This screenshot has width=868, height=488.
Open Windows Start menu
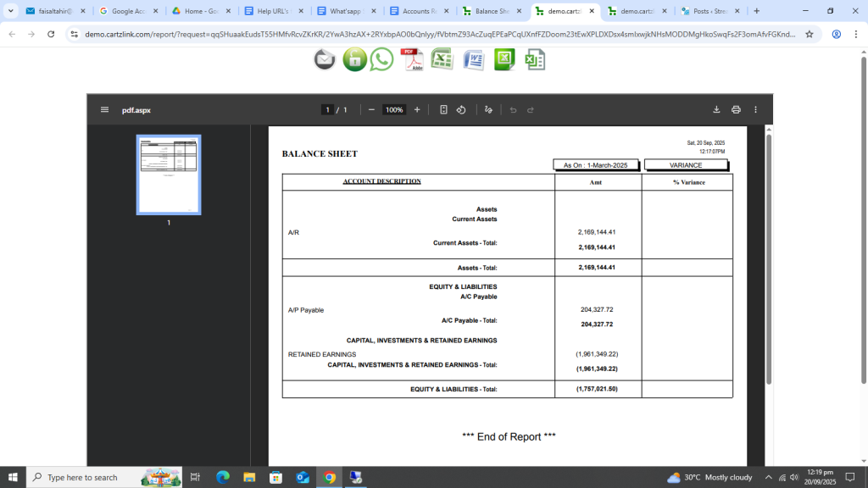13,477
